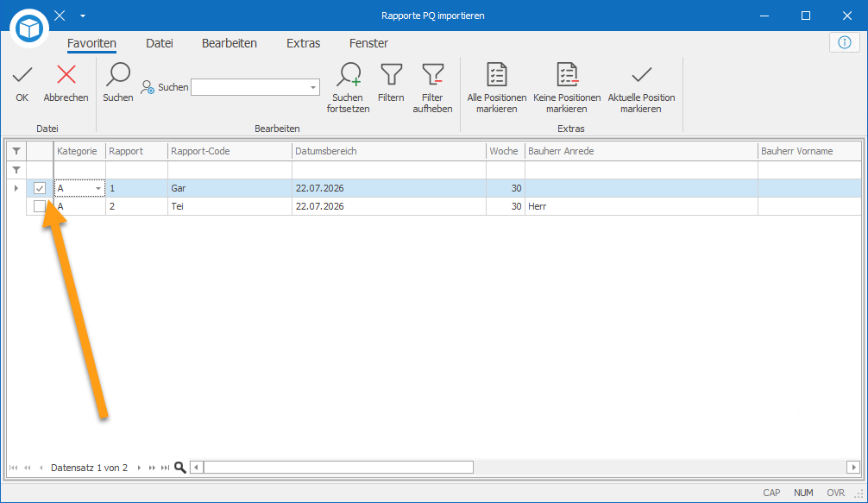This screenshot has height=503, width=868.
Task: Sort by Kategorie column header
Action: [x=79, y=151]
